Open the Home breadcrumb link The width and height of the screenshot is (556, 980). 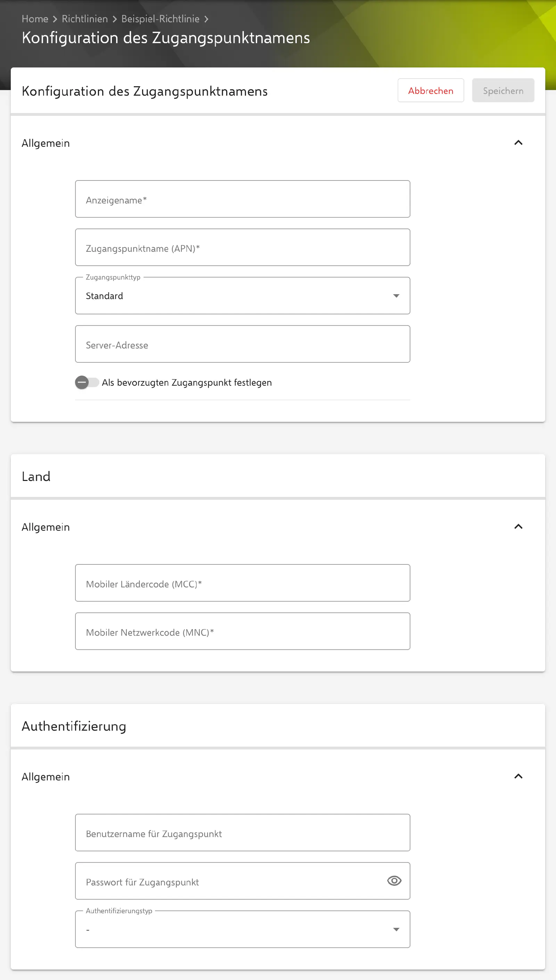(35, 19)
